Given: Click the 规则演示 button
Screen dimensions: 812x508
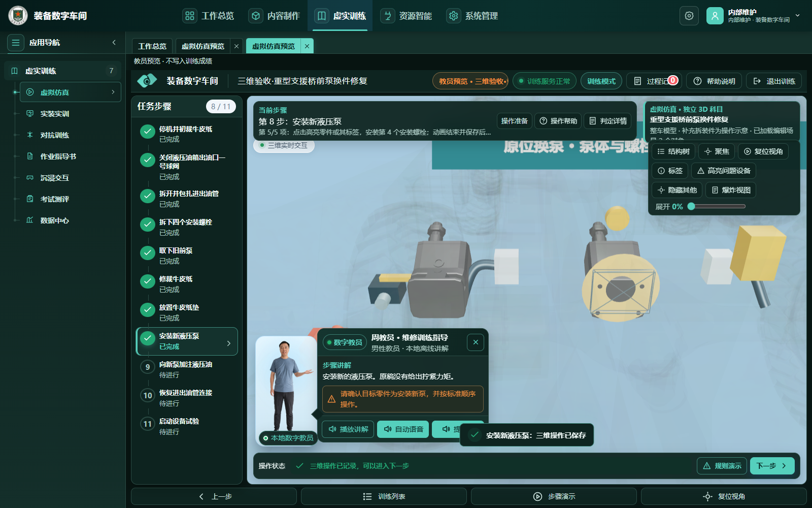Looking at the screenshot, I should coord(722,466).
